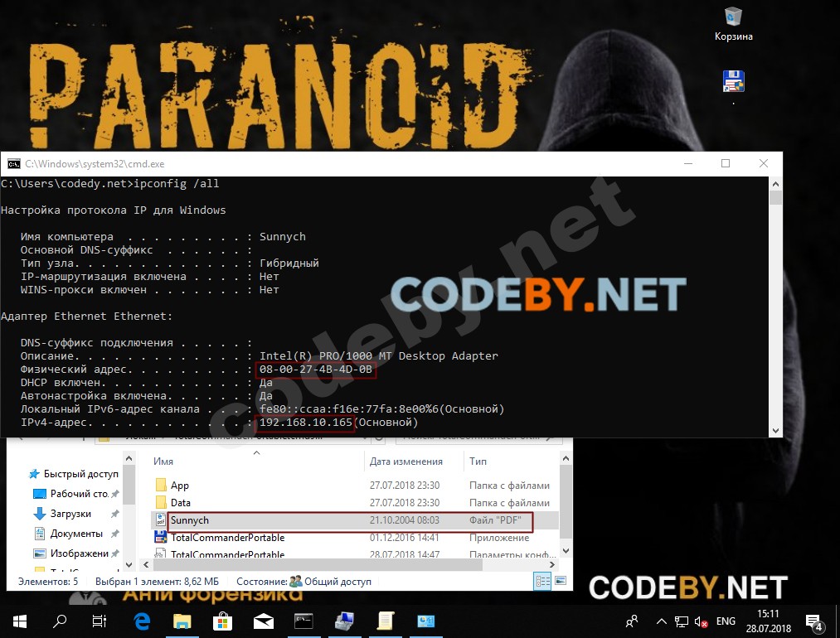
Task: Click Общий доступ status bar entry
Action: click(x=331, y=582)
